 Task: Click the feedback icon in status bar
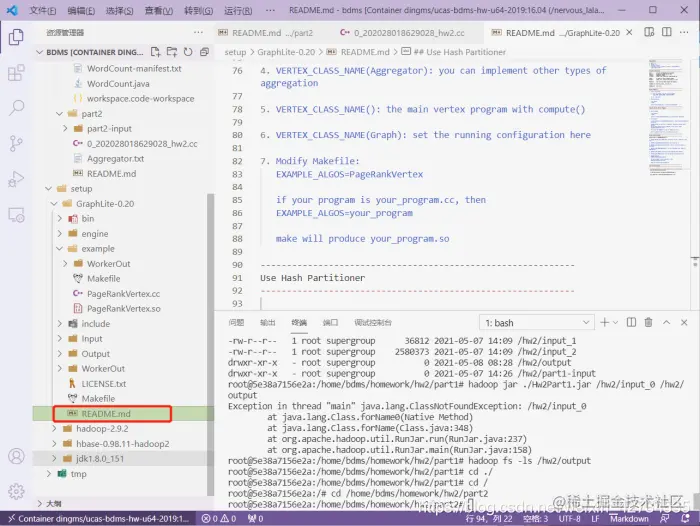coord(665,518)
